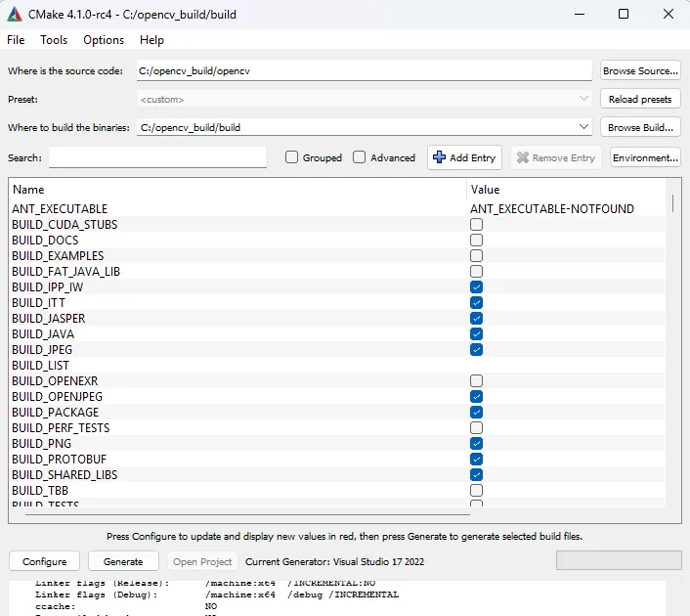This screenshot has width=690, height=616.
Task: Uncheck the BUILD_JAVA option
Action: 476,333
